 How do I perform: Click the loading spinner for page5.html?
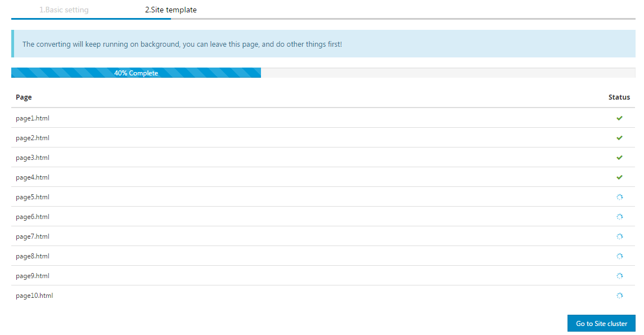click(x=619, y=197)
